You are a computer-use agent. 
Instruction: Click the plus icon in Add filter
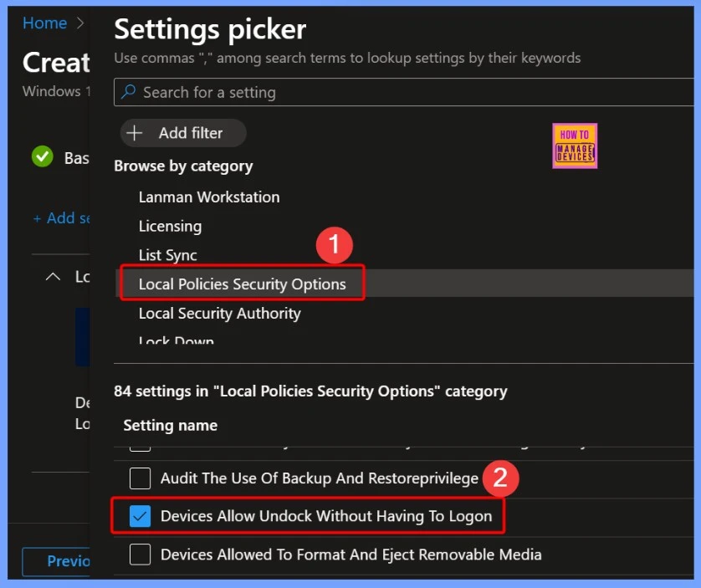click(135, 133)
